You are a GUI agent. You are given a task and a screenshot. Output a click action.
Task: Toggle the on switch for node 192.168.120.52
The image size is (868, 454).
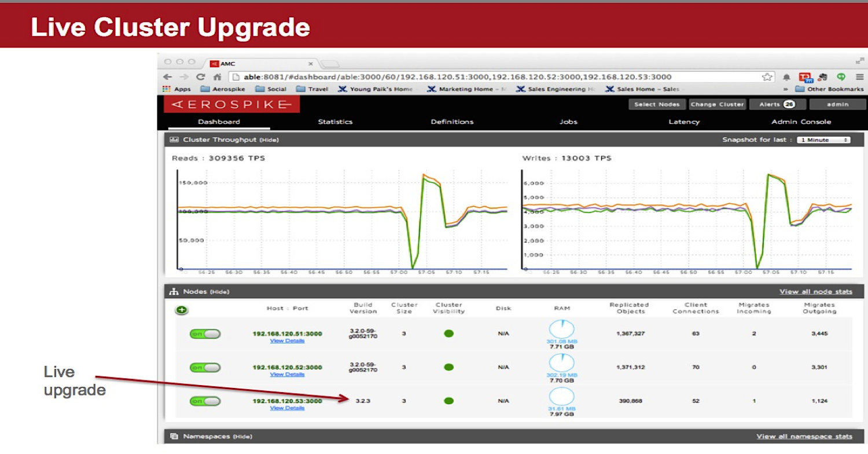click(x=205, y=368)
